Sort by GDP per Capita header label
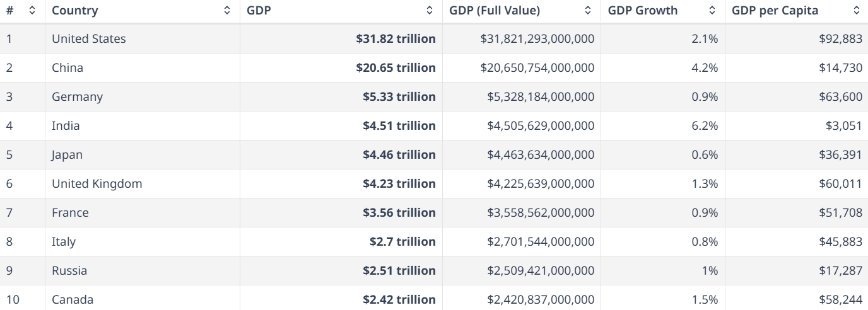The width and height of the screenshot is (868, 310). coord(775,11)
